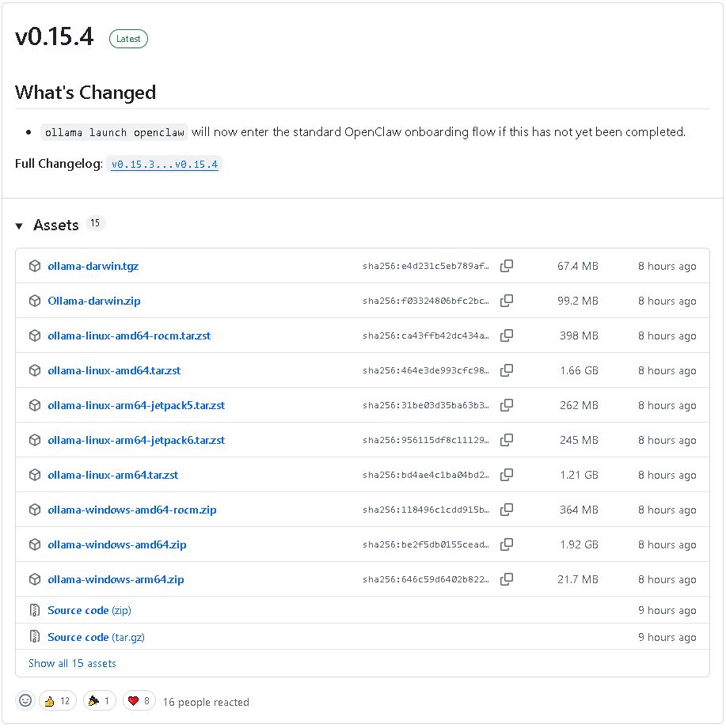
Task: Click the 1.92 GB size value
Action: [579, 544]
